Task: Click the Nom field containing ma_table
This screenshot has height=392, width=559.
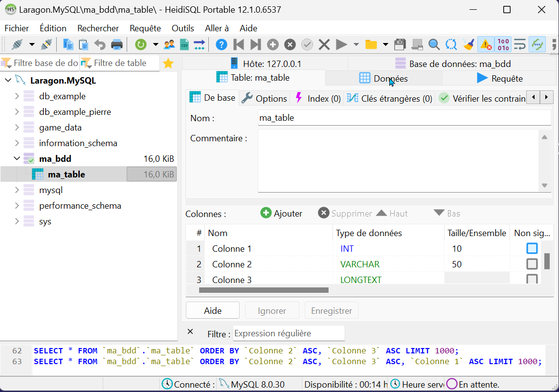Action: point(404,118)
